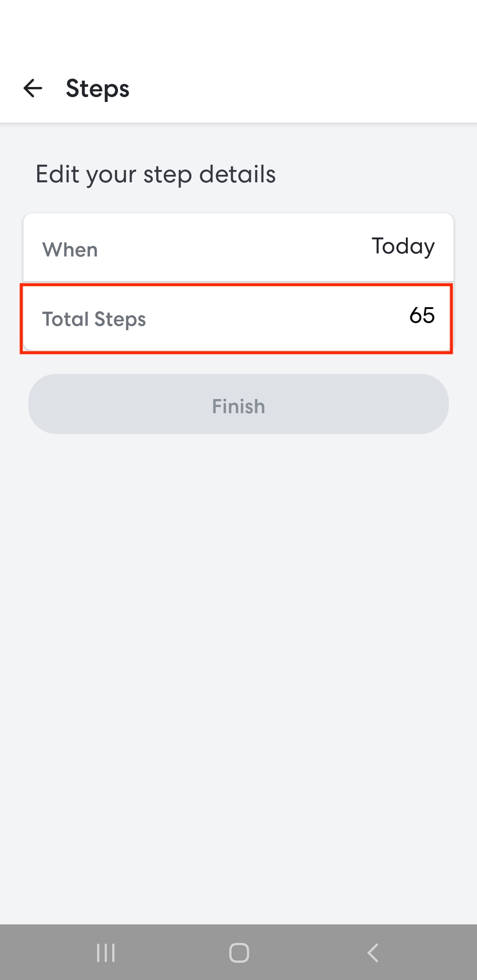Tap empty header bar right of Steps title

(309, 88)
